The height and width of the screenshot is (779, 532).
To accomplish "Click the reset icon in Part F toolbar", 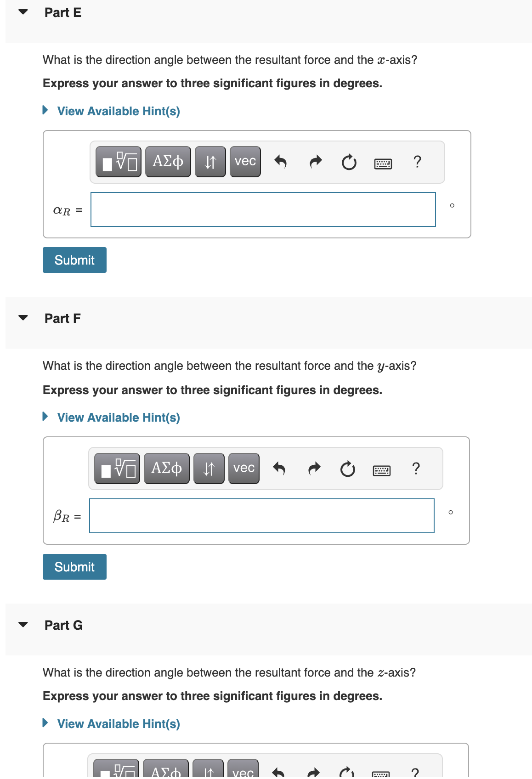I will pyautogui.click(x=348, y=469).
